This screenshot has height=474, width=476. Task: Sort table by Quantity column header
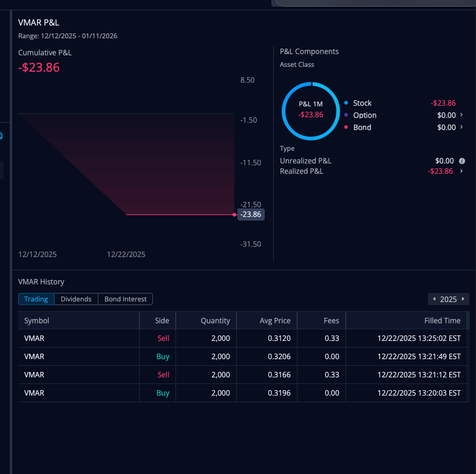206,321
